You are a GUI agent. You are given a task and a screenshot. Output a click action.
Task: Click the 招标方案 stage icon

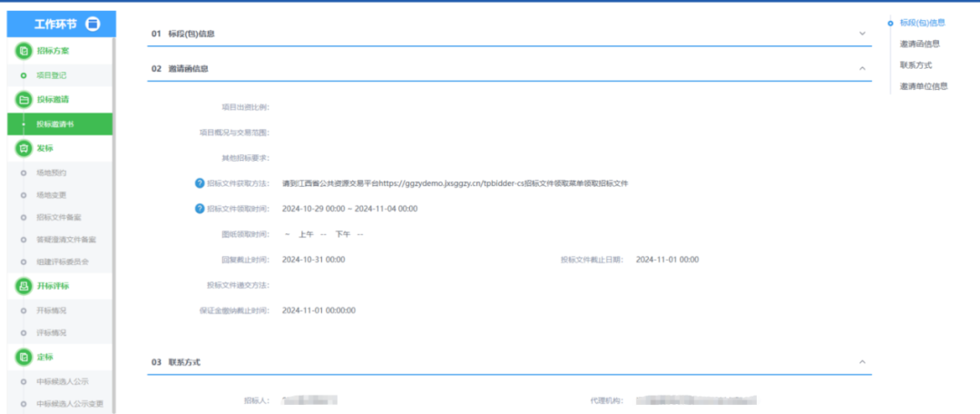coord(24,51)
